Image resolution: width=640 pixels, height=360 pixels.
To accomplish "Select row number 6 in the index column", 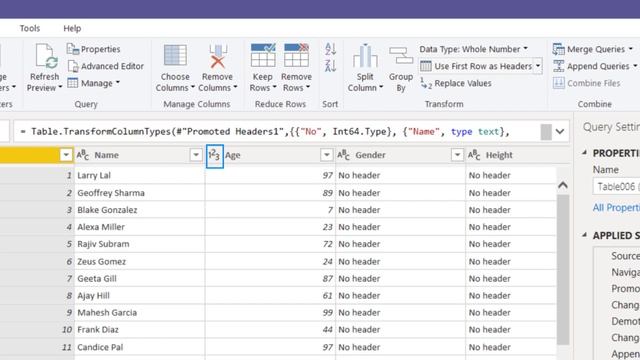I will 37,262.
